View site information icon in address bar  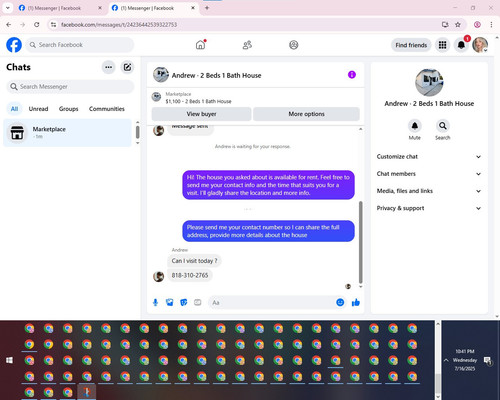coord(53,24)
